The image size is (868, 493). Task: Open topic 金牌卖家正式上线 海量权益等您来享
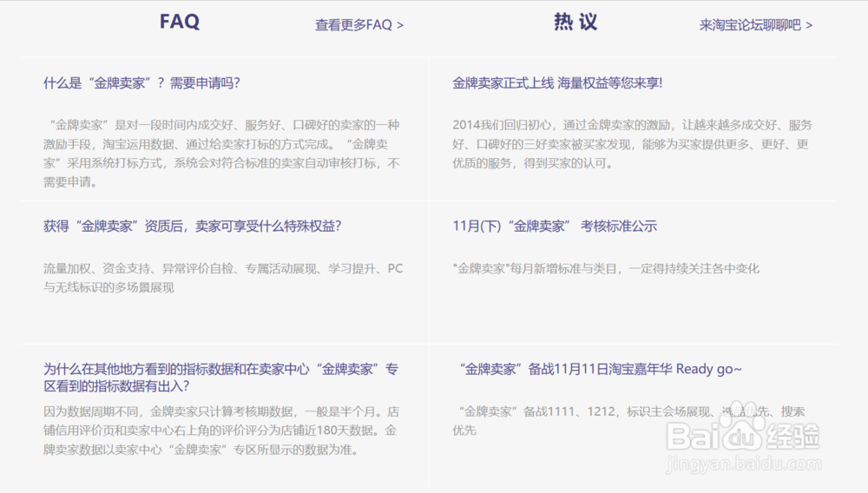pyautogui.click(x=557, y=83)
